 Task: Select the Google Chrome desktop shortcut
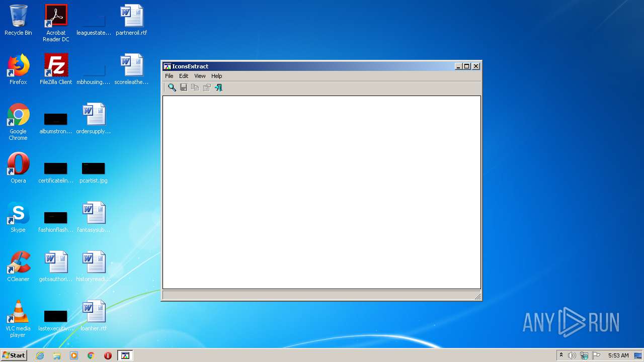[18, 122]
